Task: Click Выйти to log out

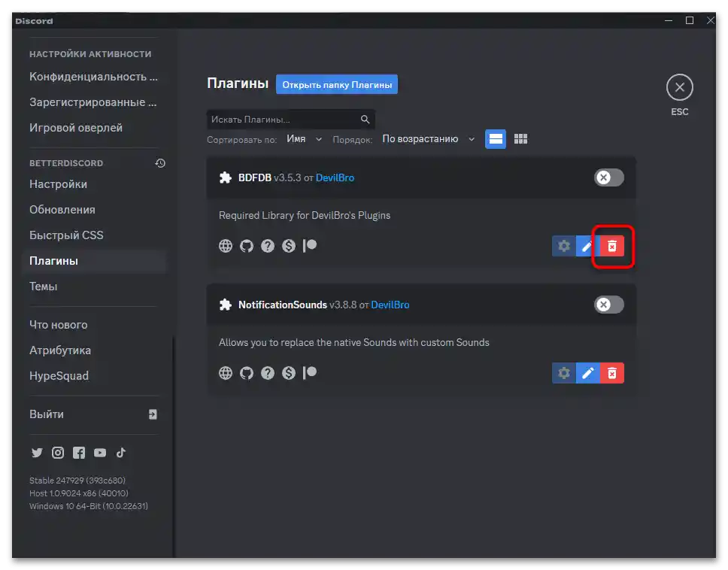Action: tap(93, 414)
